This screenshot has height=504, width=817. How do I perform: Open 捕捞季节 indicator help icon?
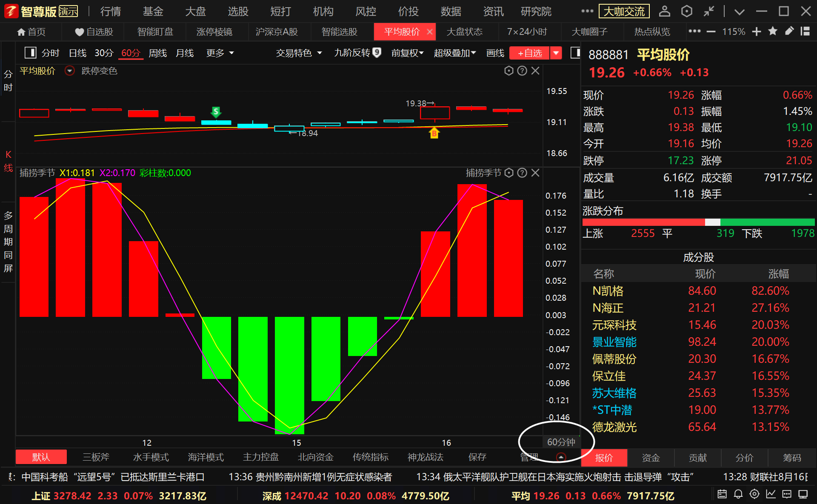pos(522,173)
